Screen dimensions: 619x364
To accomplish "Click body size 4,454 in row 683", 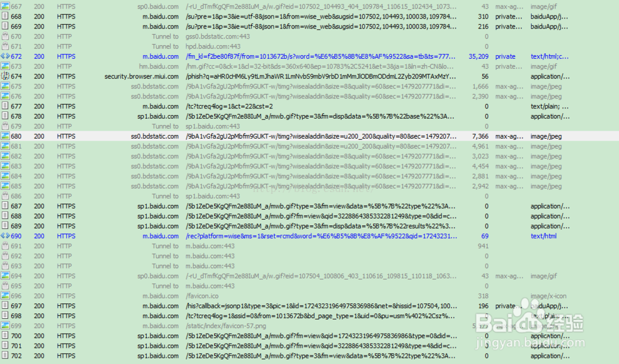I will [x=480, y=166].
